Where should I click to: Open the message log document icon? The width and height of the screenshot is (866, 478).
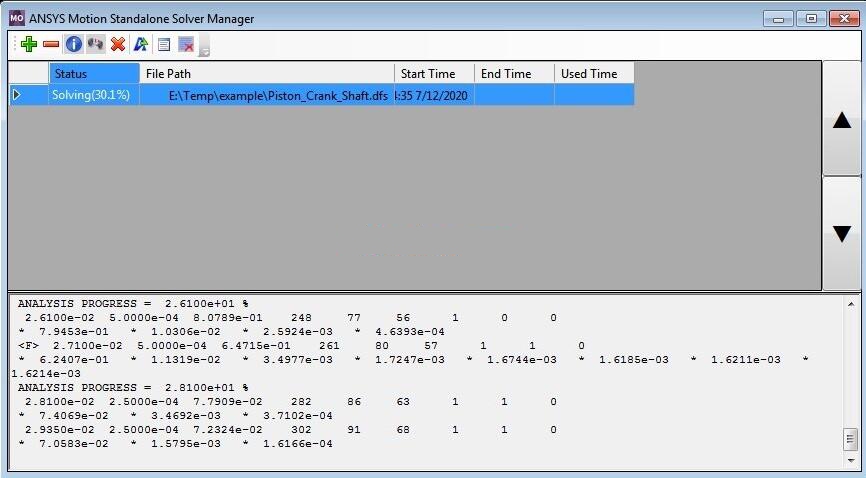click(x=164, y=45)
